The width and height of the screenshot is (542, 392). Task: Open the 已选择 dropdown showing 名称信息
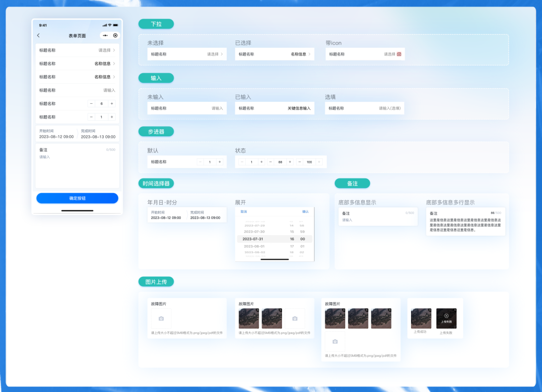point(275,54)
